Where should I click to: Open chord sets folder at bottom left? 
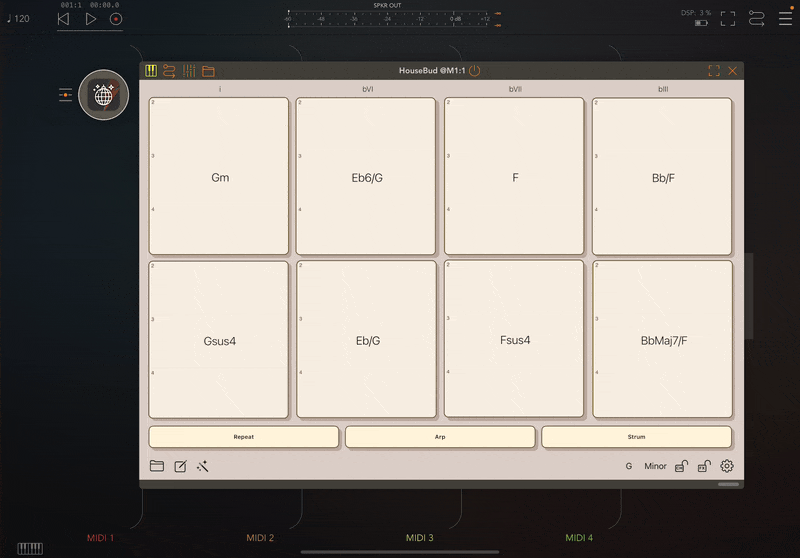pos(157,466)
